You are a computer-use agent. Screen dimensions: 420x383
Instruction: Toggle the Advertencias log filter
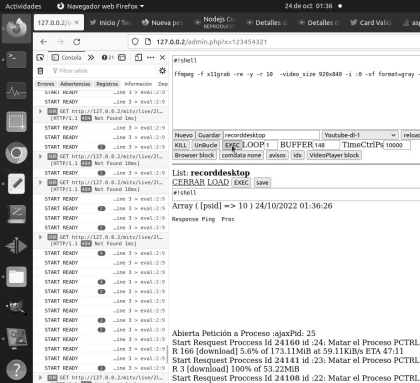click(75, 84)
